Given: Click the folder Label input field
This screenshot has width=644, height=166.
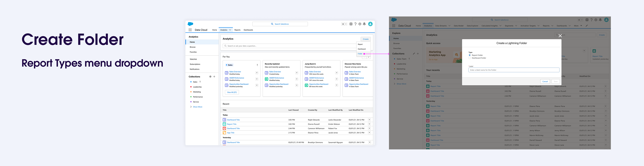Looking at the screenshot, I should pyautogui.click(x=514, y=70).
